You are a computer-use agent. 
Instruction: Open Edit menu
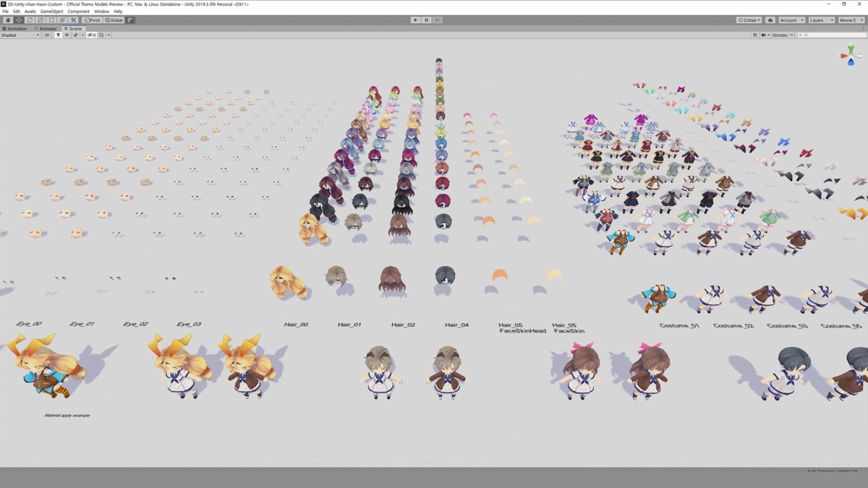pos(17,12)
